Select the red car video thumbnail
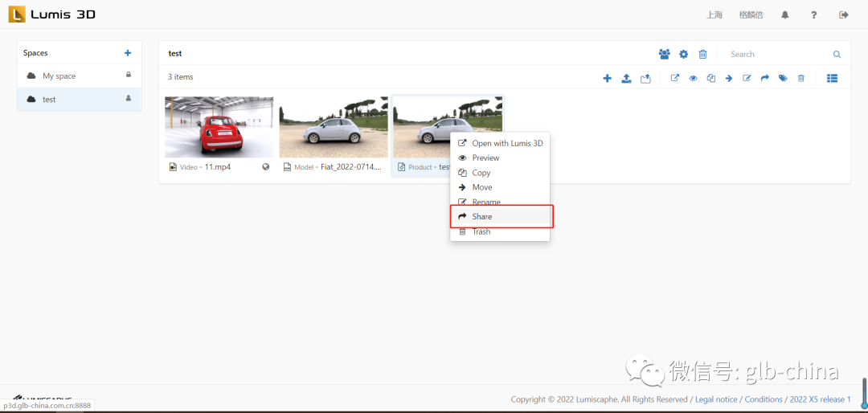 [219, 127]
